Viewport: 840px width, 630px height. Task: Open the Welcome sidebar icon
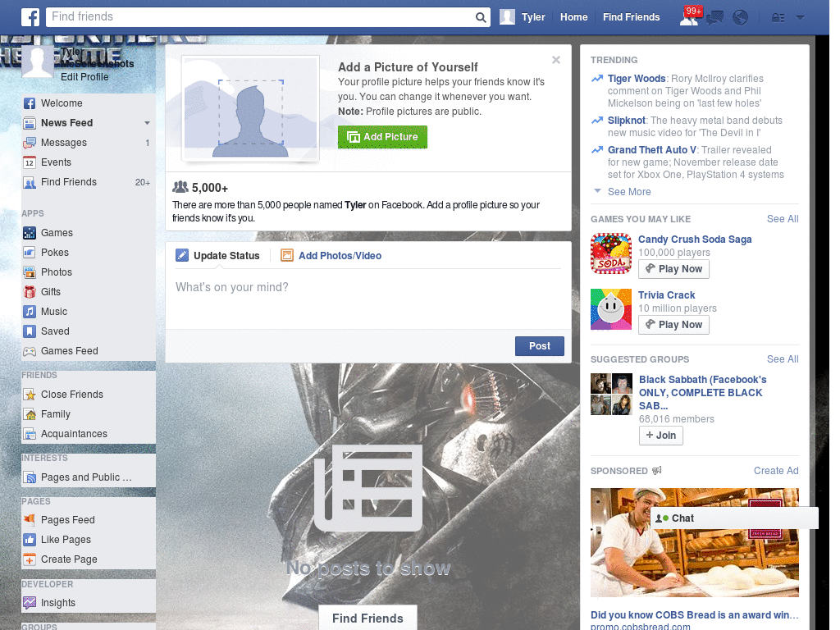30,103
